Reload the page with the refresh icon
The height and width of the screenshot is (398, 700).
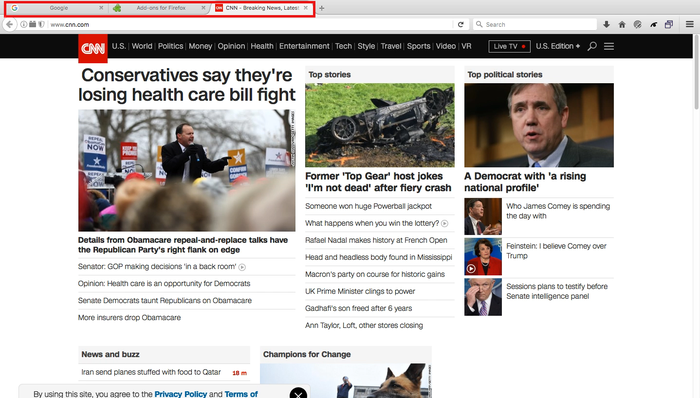(461, 25)
